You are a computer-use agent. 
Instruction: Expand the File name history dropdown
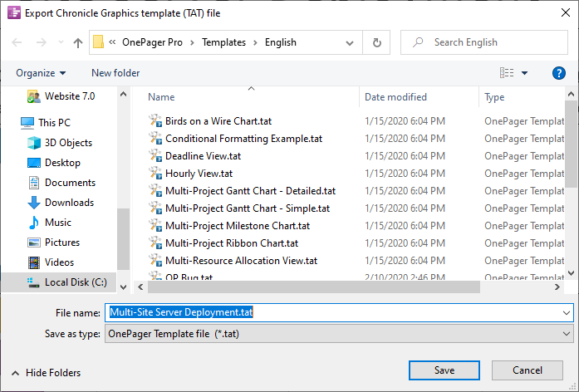(566, 312)
